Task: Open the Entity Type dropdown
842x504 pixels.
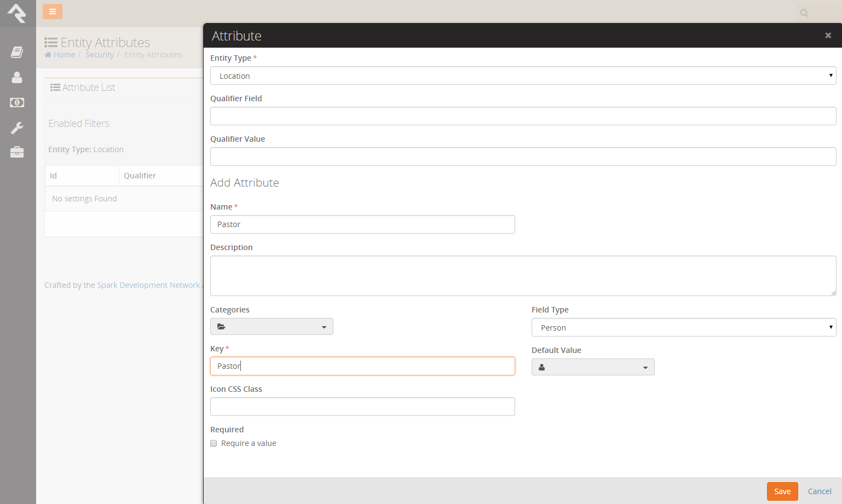Action: point(523,76)
